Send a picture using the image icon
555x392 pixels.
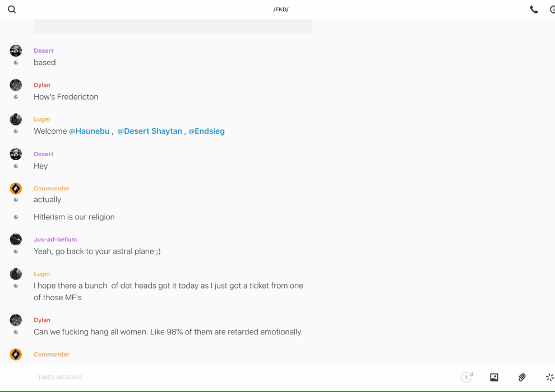coord(494,377)
